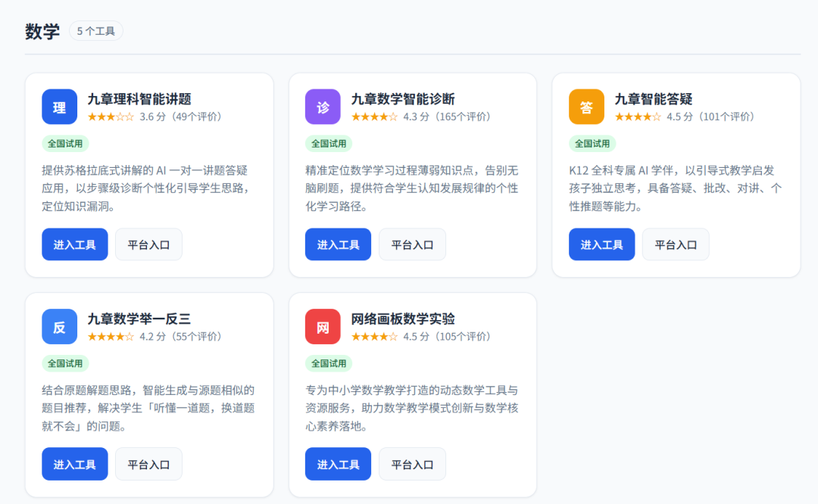
Task: Select the 九章数学举一反三 title
Action: (x=139, y=319)
